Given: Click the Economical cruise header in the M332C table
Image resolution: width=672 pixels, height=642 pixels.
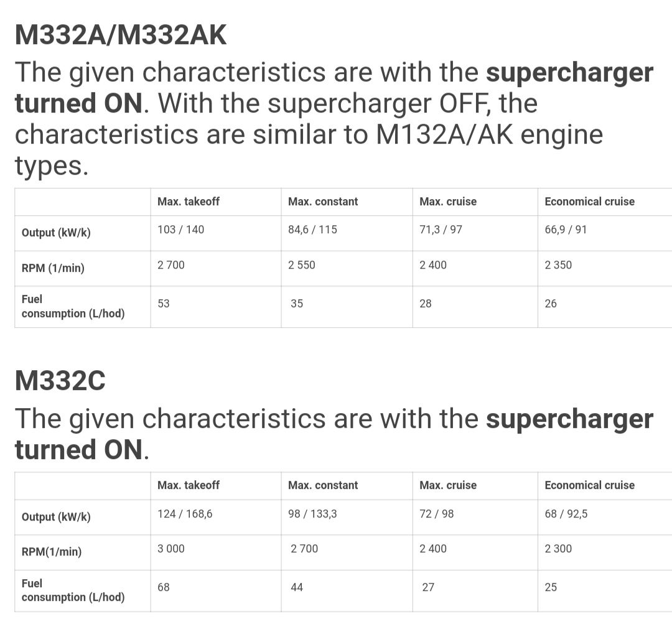Looking at the screenshot, I should pos(589,485).
